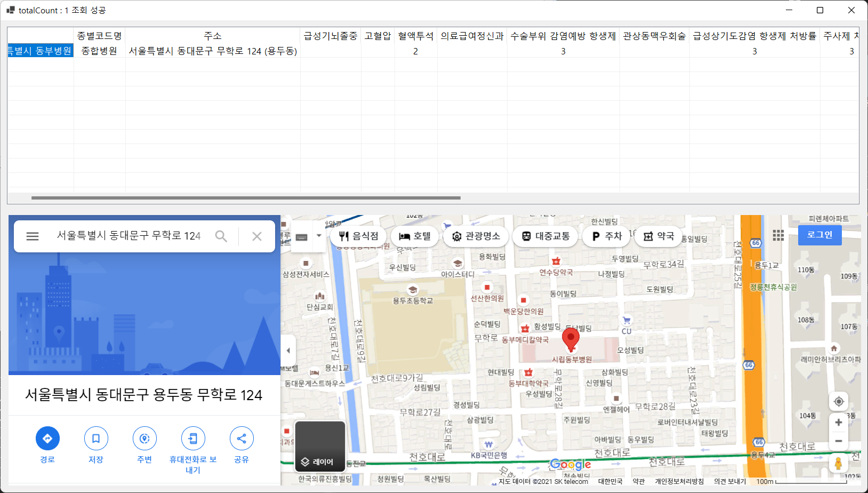Click the KB국민은행 bank marker
The width and height of the screenshot is (868, 493).
[x=488, y=445]
